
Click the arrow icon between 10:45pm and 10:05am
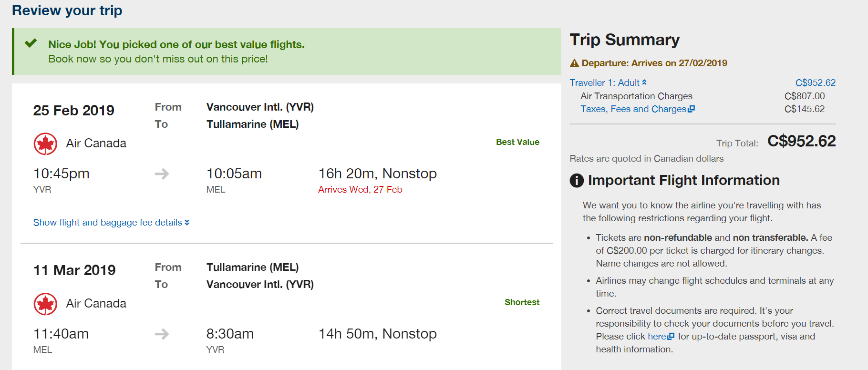tap(162, 174)
